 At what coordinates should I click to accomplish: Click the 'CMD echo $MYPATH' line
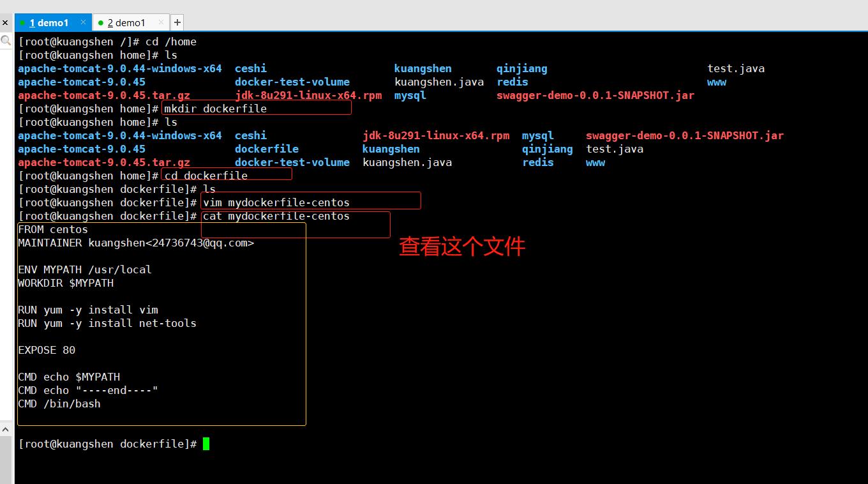[x=69, y=377]
